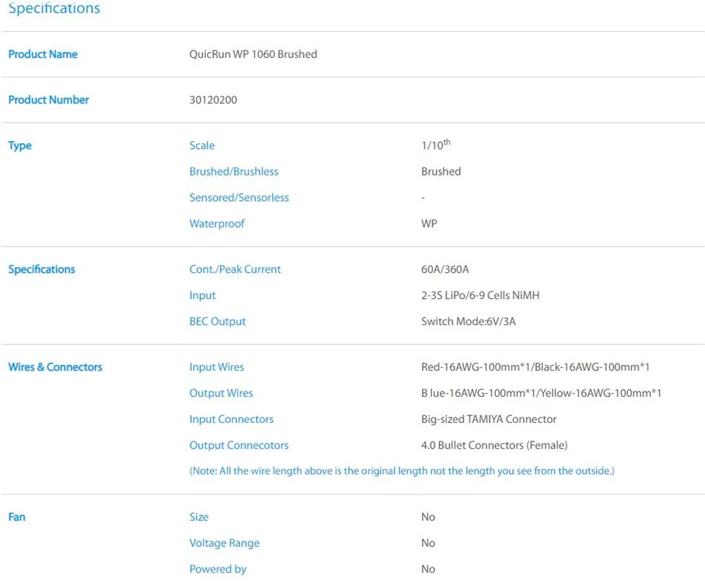Click the Brushed/Brushless attribute label
The height and width of the screenshot is (588, 705).
[x=234, y=172]
